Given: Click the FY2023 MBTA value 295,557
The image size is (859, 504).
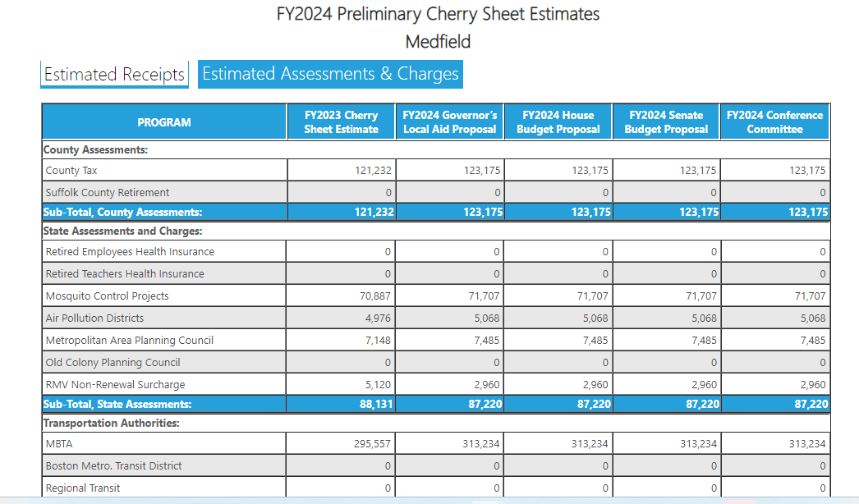Looking at the screenshot, I should click(x=372, y=444).
